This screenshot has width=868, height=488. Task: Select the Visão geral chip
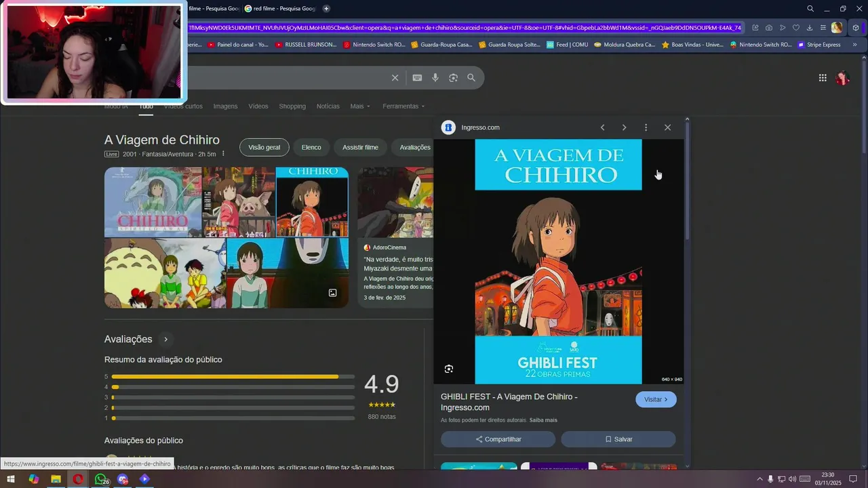point(264,147)
